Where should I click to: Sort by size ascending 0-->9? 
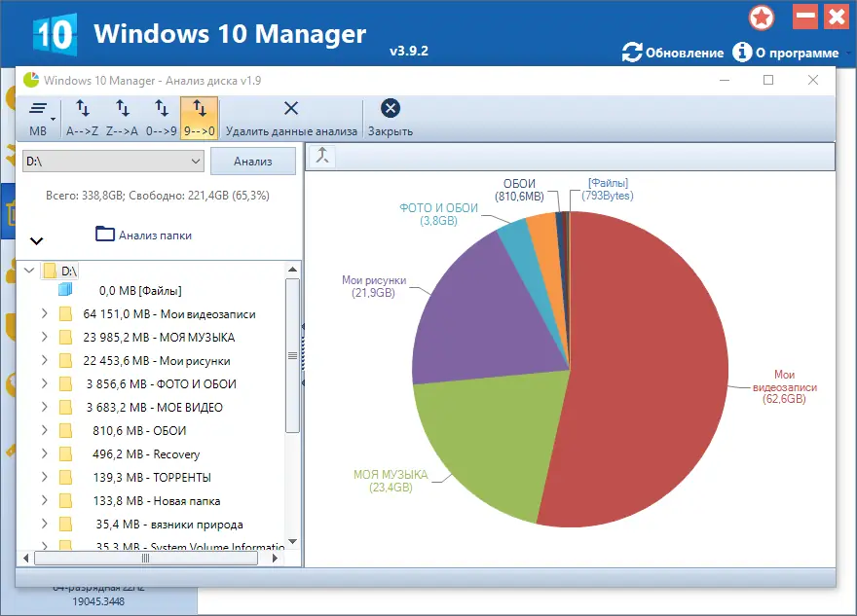tap(162, 118)
